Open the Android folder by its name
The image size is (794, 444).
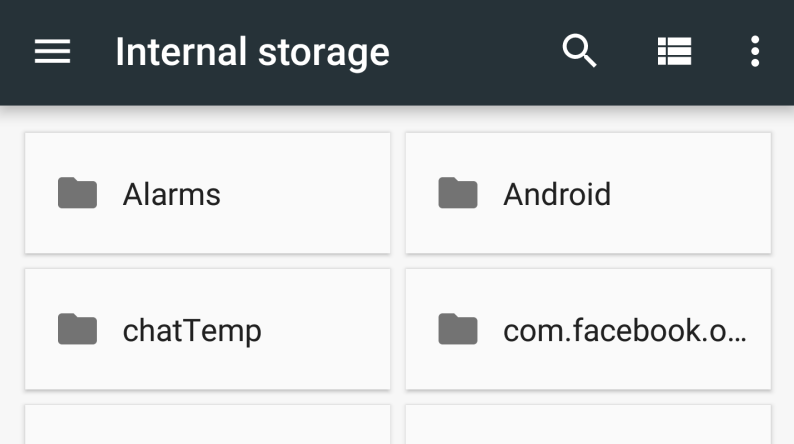557,194
